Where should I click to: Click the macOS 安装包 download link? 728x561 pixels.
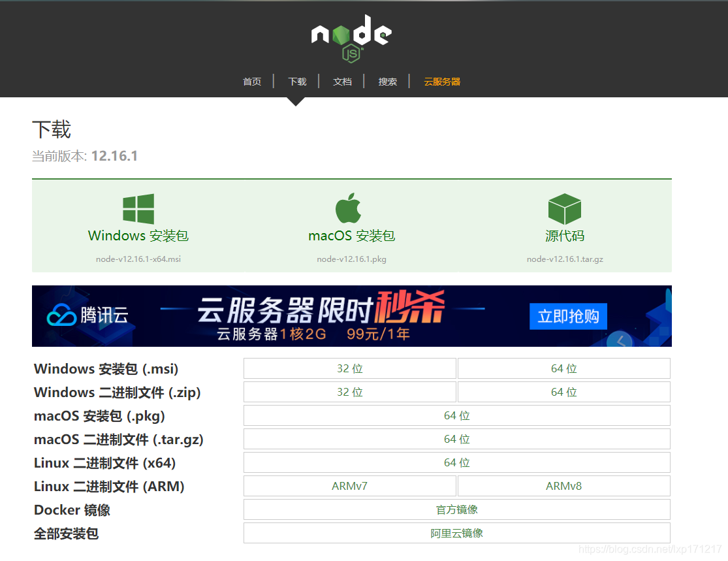click(x=351, y=236)
